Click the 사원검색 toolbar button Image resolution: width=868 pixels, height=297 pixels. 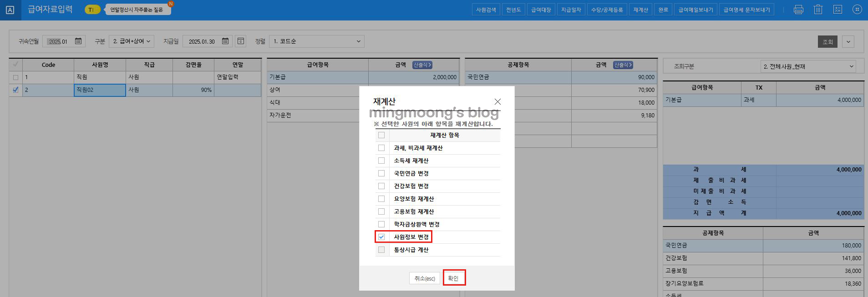click(486, 10)
